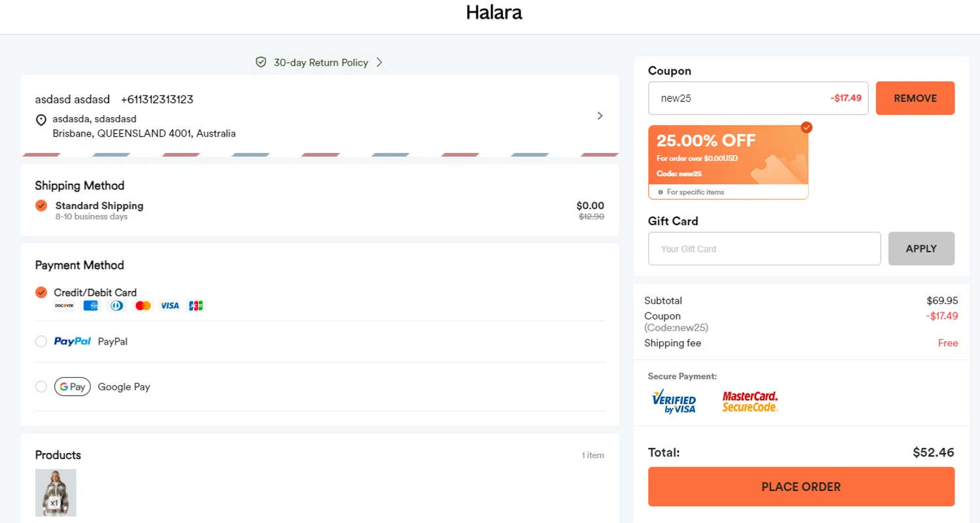Open the 30-day Return Policy link
The height and width of the screenshot is (523, 980).
point(321,63)
